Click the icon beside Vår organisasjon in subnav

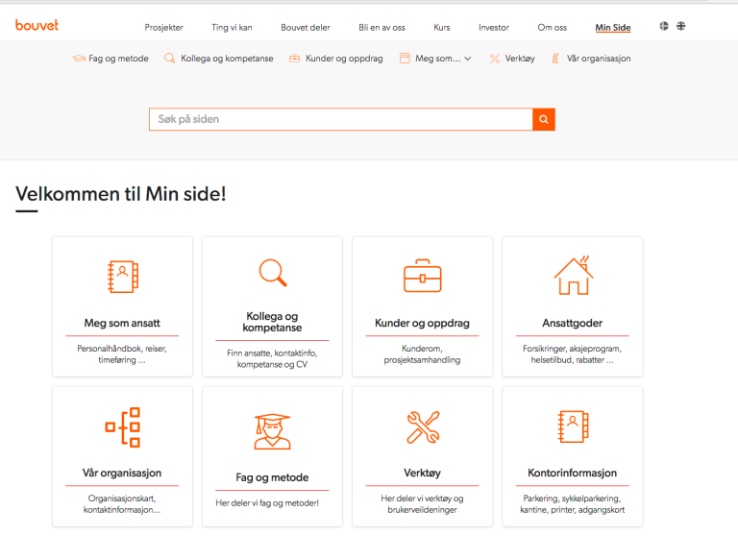click(555, 59)
